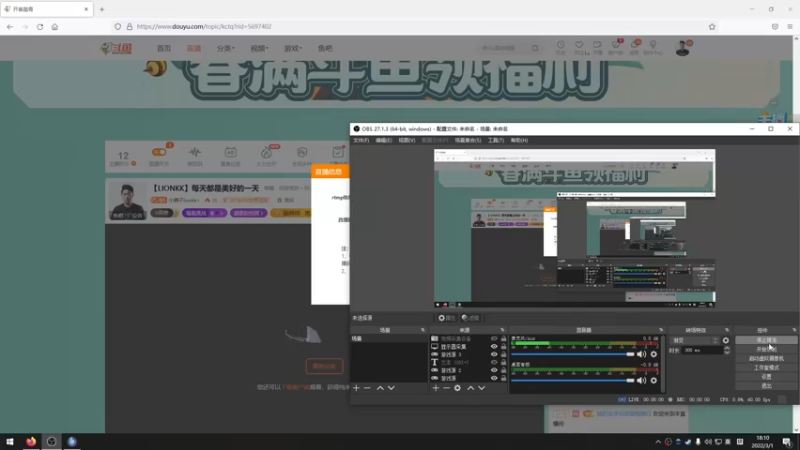Adjust desktop audio volume slider handle
800x450 pixels.
pyautogui.click(x=631, y=380)
